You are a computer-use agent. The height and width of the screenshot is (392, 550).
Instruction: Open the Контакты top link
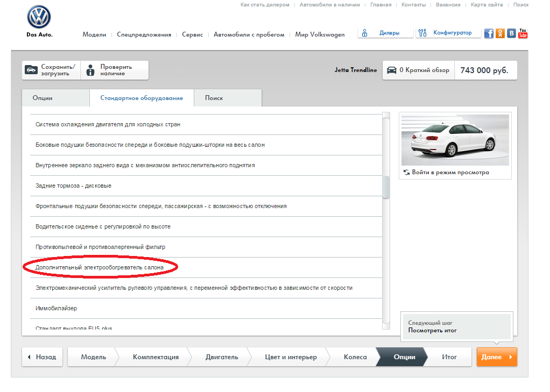tap(413, 5)
